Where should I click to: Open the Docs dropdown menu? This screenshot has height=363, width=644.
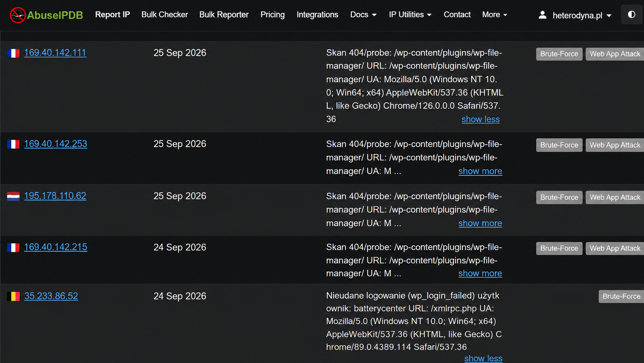tap(363, 15)
